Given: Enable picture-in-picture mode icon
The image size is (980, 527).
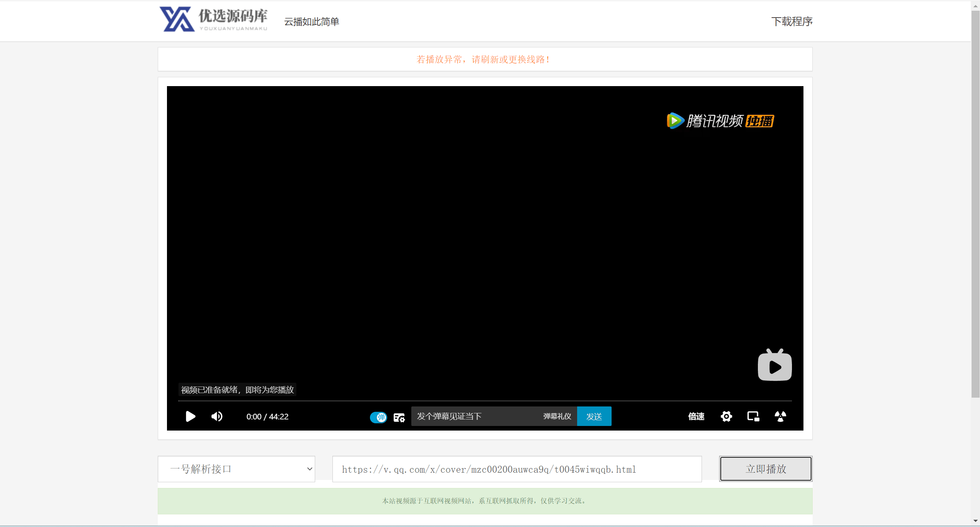Looking at the screenshot, I should pos(753,416).
